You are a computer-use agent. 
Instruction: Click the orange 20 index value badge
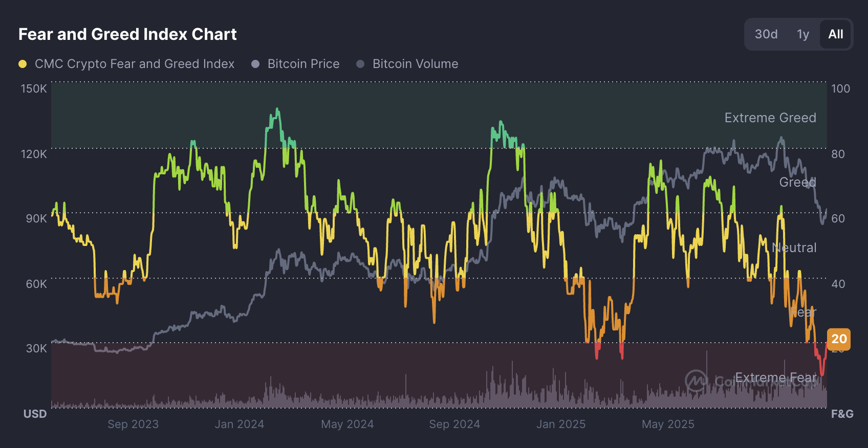(838, 339)
